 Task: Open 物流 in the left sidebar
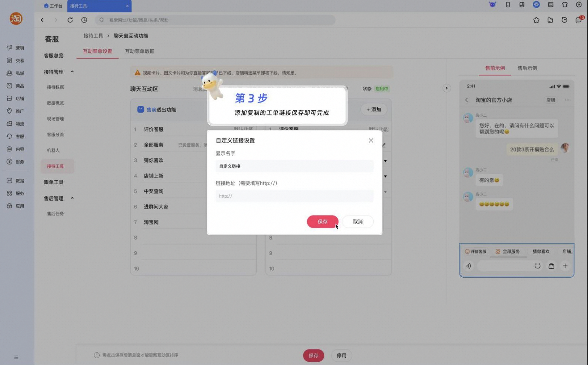pos(16,124)
